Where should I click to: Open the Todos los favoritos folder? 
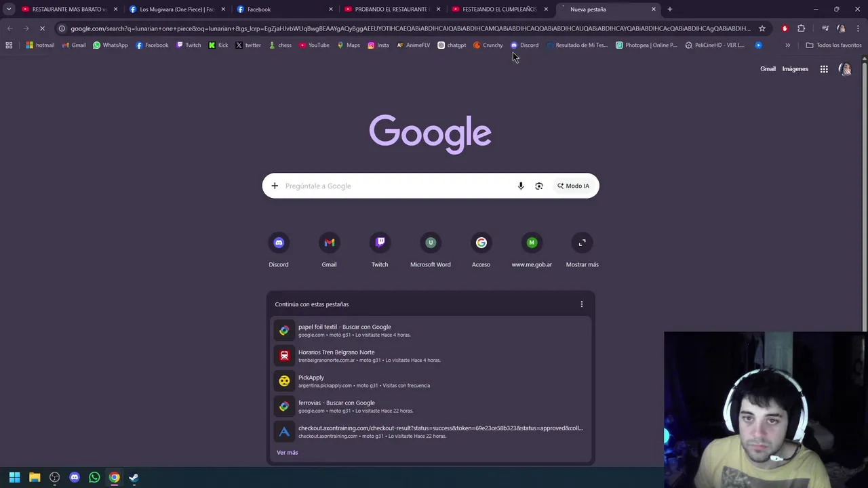point(833,45)
